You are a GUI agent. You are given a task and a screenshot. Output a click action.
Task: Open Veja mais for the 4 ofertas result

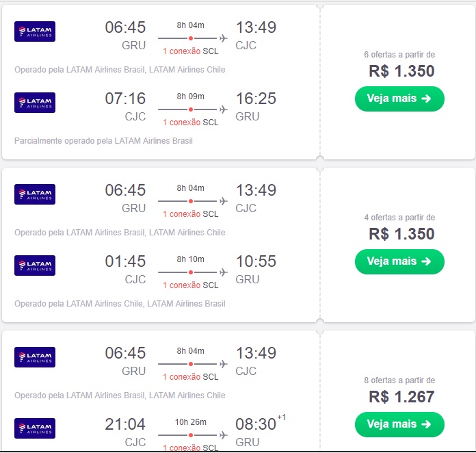pyautogui.click(x=399, y=261)
